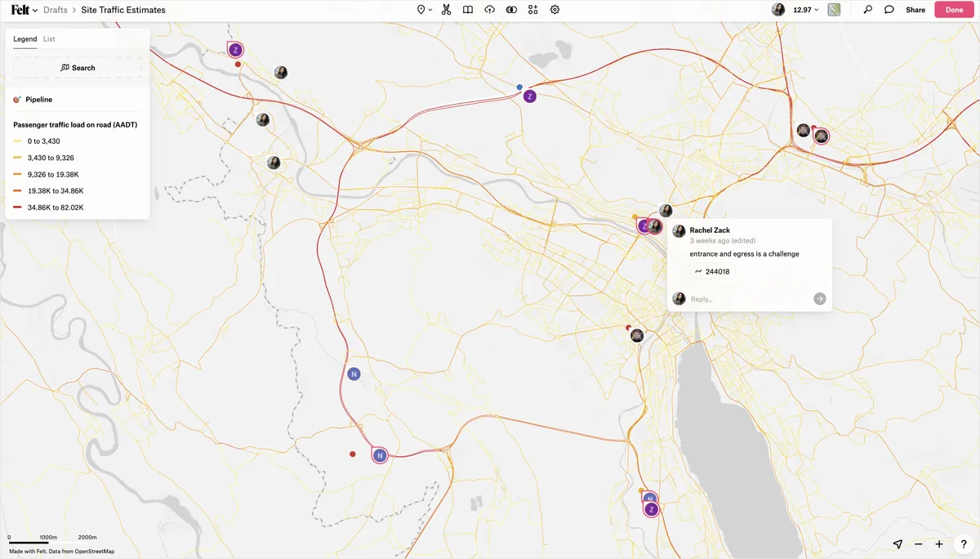Click the user avatar in the top bar

click(778, 10)
